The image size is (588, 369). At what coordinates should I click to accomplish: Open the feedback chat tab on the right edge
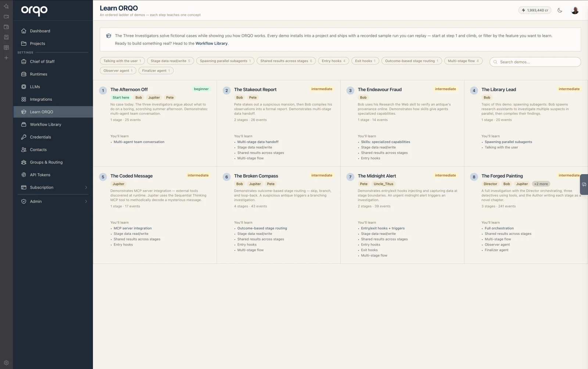point(584,184)
